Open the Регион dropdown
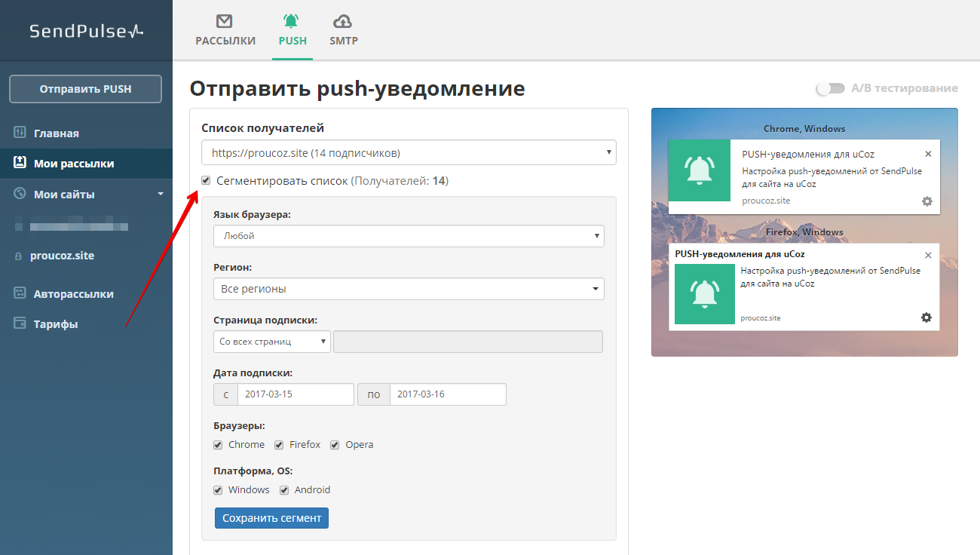The image size is (980, 555). click(409, 289)
